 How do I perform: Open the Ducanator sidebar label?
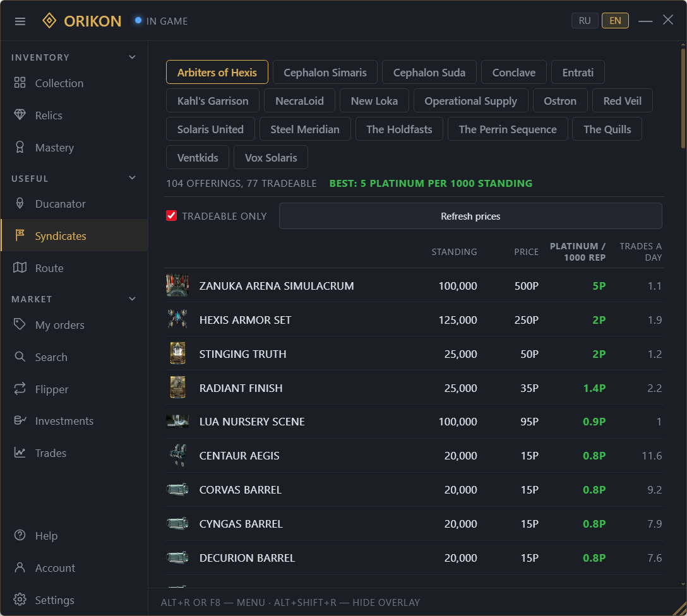coord(61,204)
